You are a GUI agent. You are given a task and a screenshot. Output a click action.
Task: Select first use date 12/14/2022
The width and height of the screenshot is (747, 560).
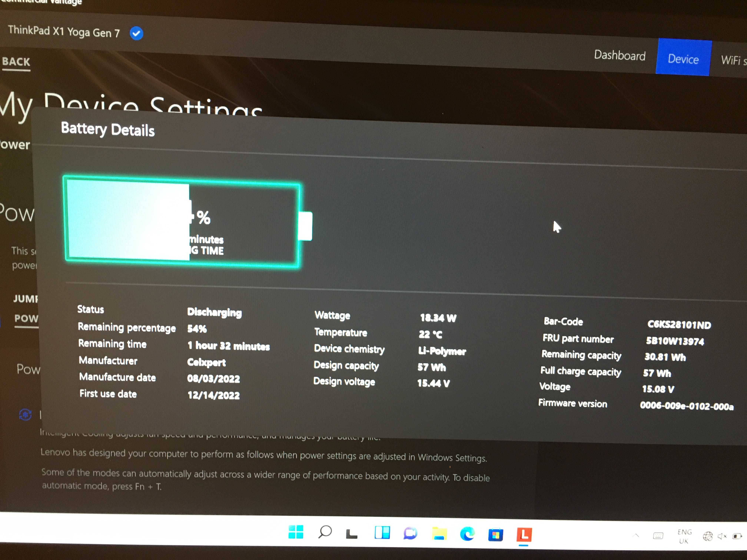pyautogui.click(x=213, y=395)
